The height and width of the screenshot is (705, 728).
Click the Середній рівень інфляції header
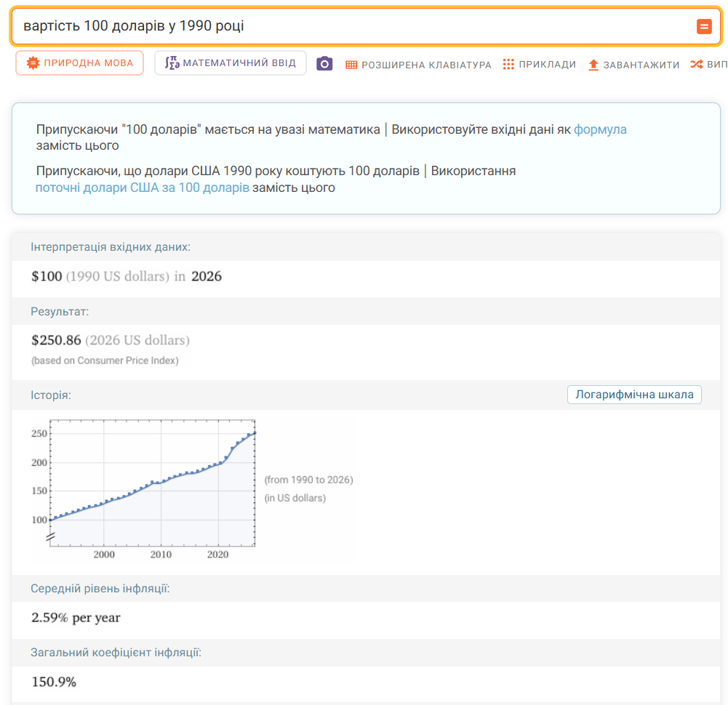tap(100, 588)
